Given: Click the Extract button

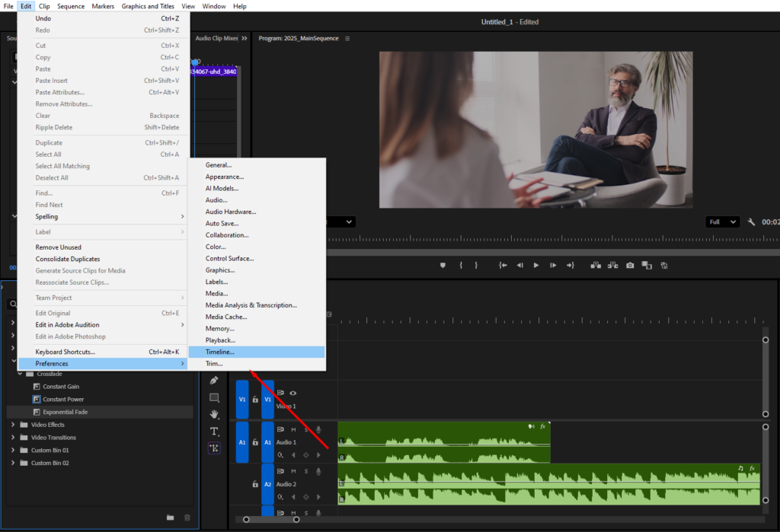Looking at the screenshot, I should coord(613,266).
